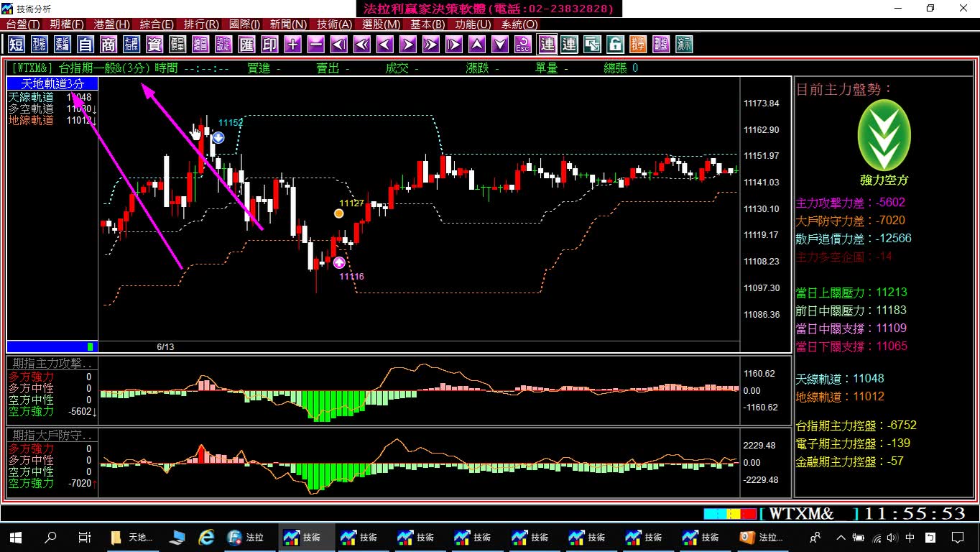Click the minus zoom-out toolbar icon
The width and height of the screenshot is (980, 552).
315,45
